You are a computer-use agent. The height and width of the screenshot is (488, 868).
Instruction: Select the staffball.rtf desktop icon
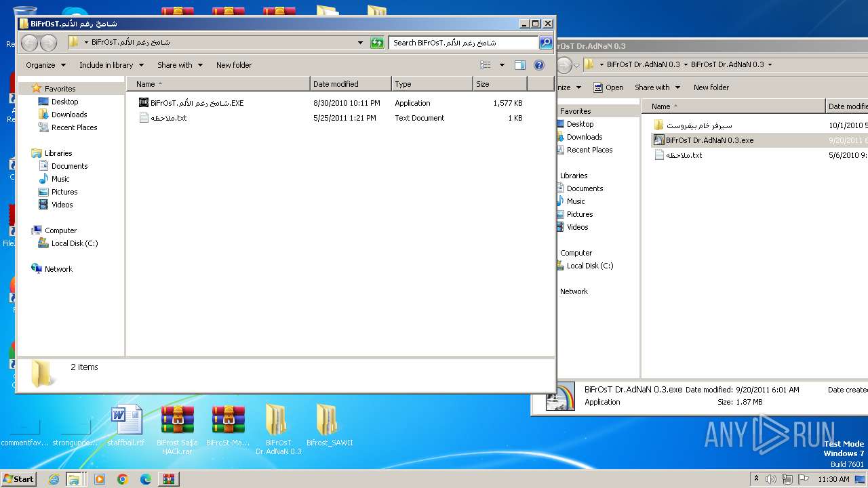126,426
